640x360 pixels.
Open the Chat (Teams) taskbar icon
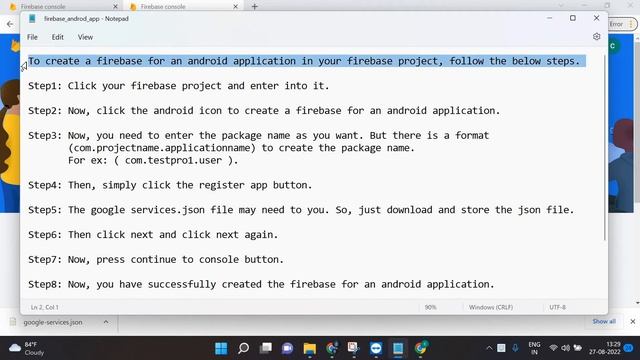[x=287, y=348]
